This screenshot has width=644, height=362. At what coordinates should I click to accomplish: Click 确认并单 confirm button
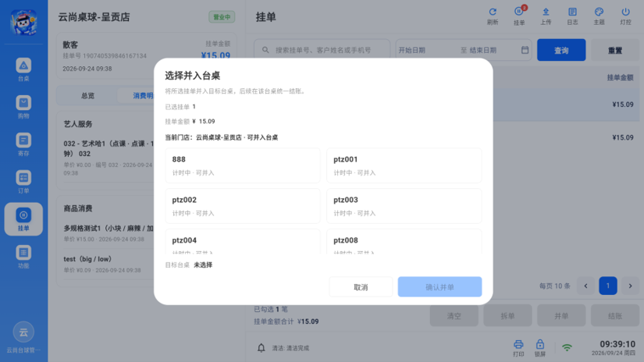coord(440,287)
